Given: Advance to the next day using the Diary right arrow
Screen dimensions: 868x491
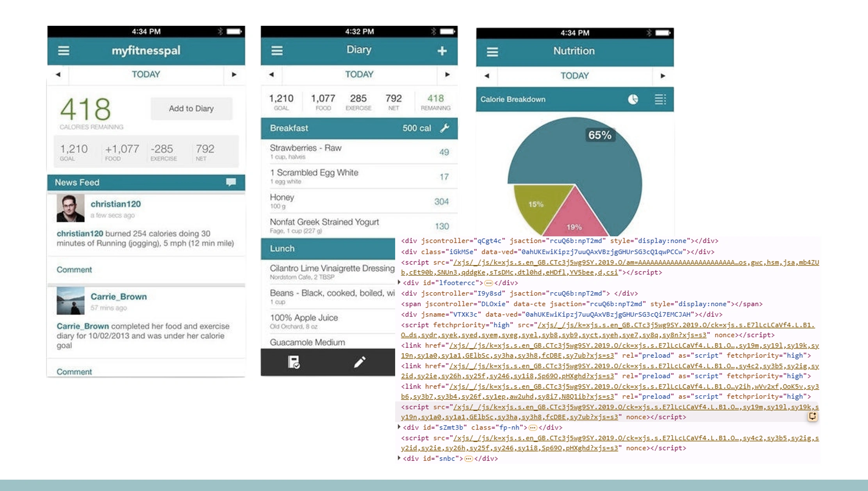Looking at the screenshot, I should point(447,74).
